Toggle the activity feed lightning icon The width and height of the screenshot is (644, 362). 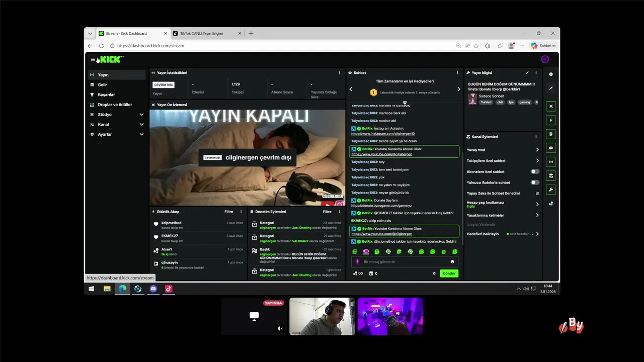coord(551,120)
